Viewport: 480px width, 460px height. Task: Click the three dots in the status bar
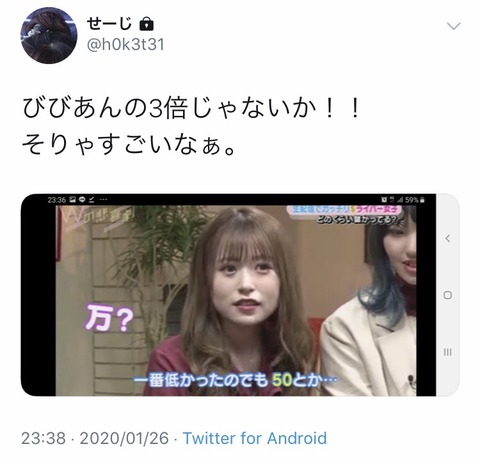(103, 200)
